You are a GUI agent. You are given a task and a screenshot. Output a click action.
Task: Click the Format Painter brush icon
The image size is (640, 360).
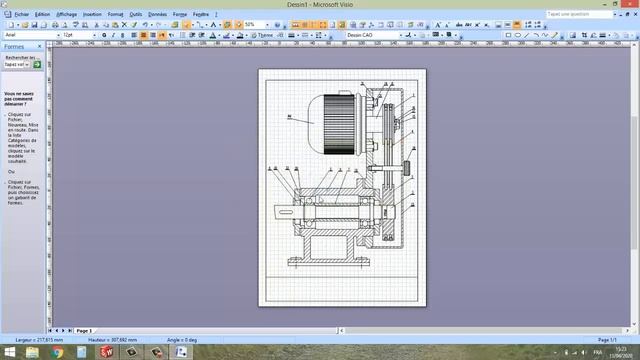134,25
